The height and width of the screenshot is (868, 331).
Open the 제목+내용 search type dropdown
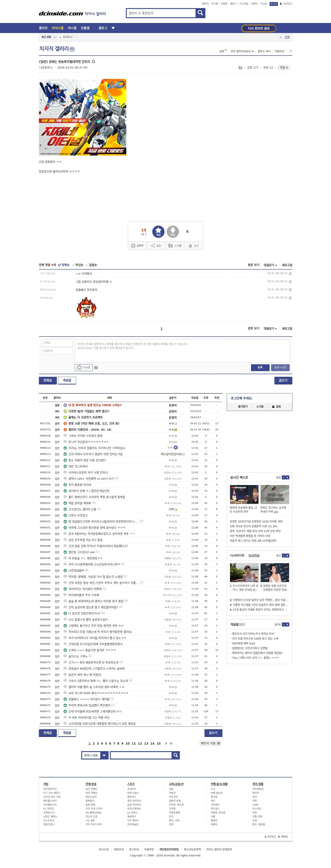(x=95, y=756)
